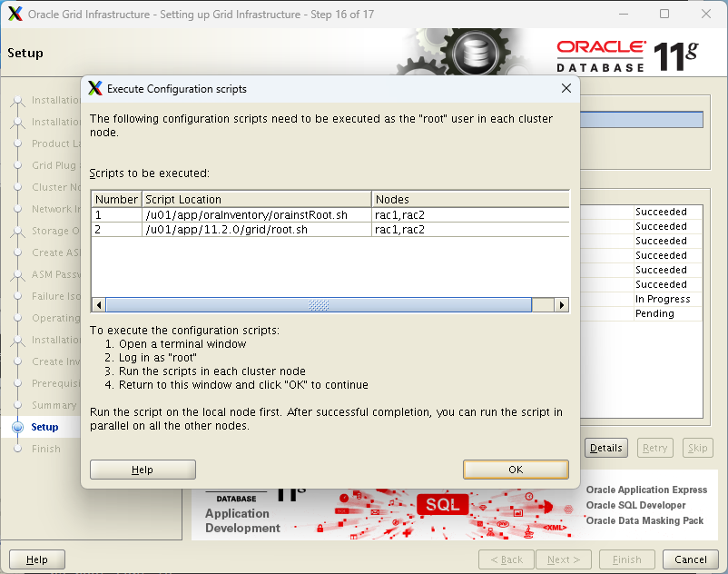Select the Operating step in the sidebar

click(x=55, y=318)
